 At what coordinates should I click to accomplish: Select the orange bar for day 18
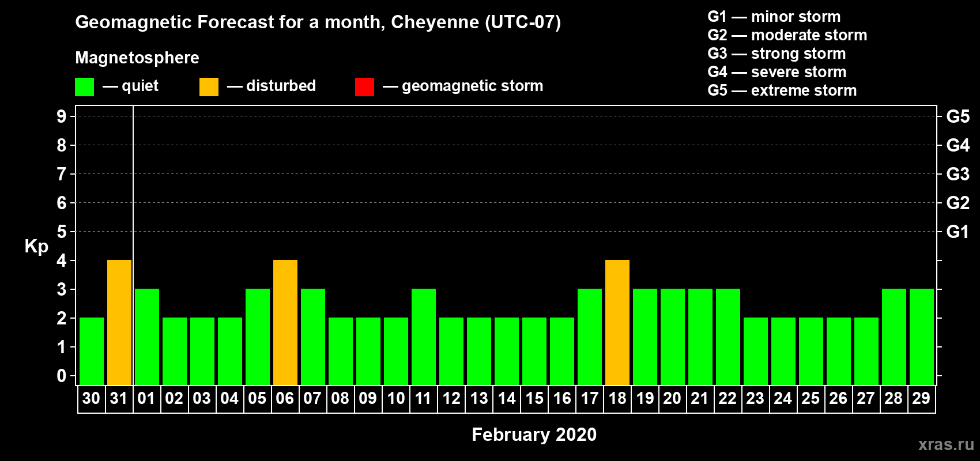pyautogui.click(x=617, y=323)
